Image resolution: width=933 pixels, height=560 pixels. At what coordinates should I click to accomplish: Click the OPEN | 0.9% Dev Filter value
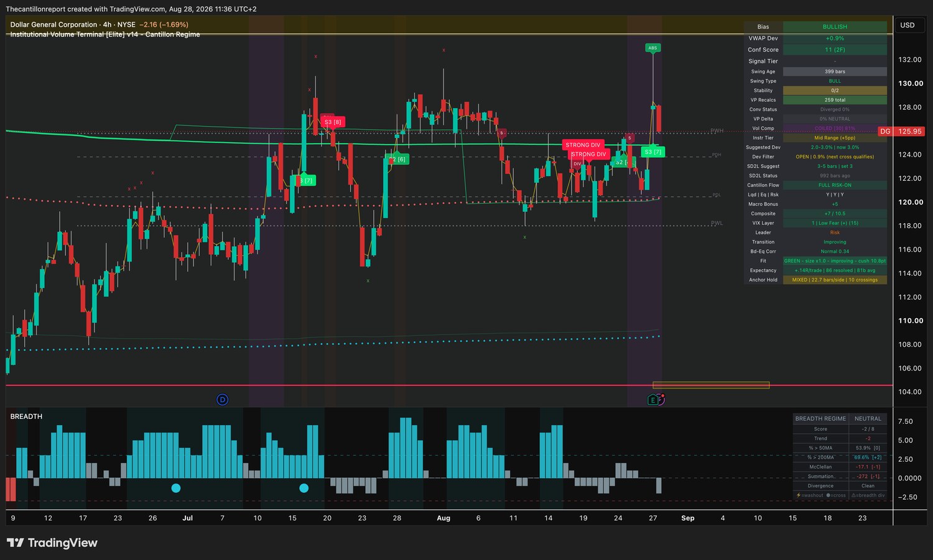click(835, 157)
